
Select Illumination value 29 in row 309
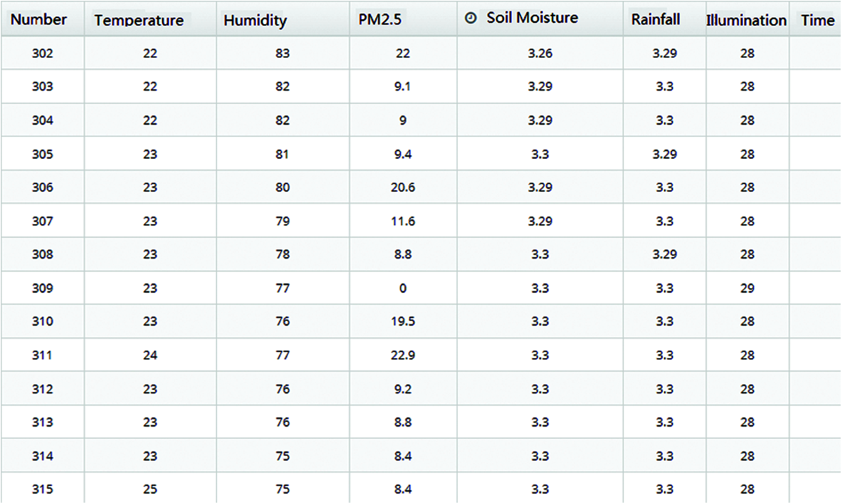tap(747, 288)
